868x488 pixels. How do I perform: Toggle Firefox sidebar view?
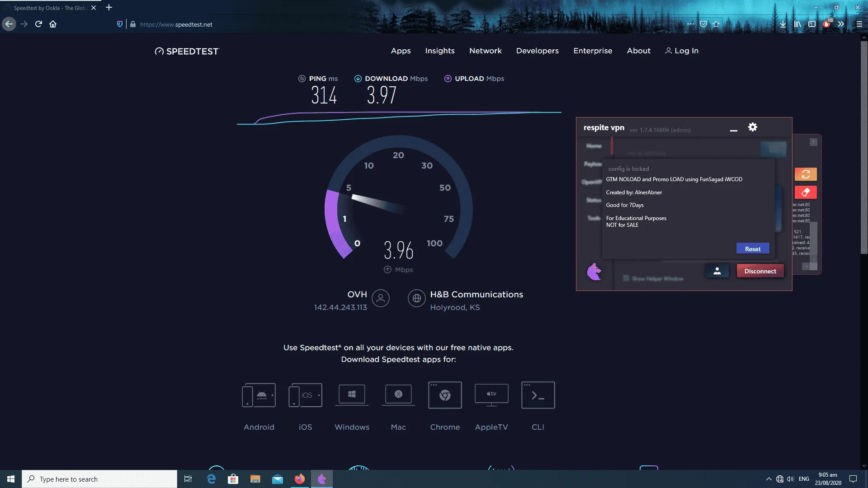812,24
